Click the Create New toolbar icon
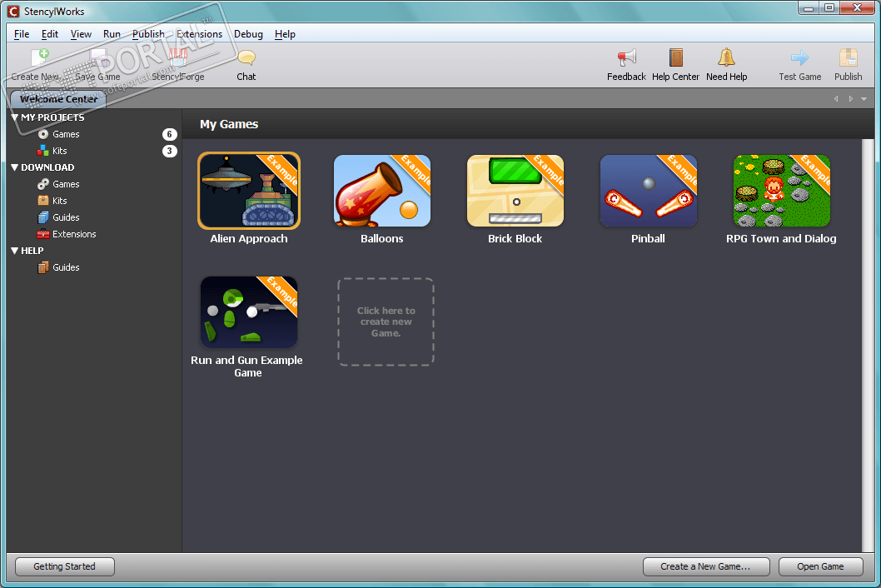 coord(40,58)
